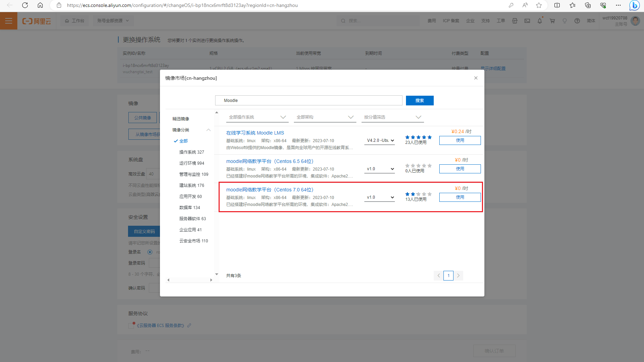Select Application Development 60 category

[190, 197]
